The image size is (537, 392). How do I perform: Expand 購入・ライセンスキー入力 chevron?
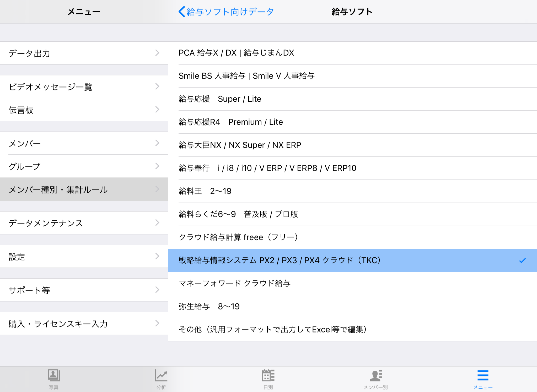pyautogui.click(x=157, y=323)
